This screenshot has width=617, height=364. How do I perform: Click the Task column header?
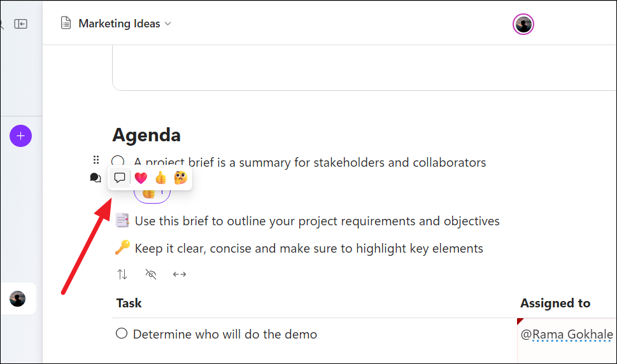pyautogui.click(x=129, y=303)
